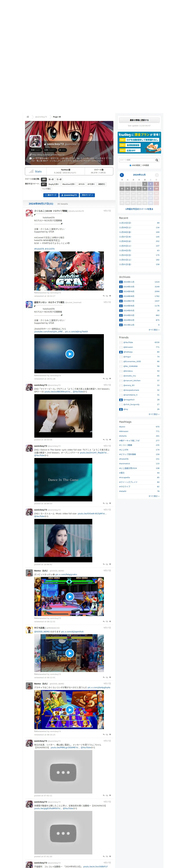
Task: Open the 2024年09月 archive list icon
Action: pyautogui.click(x=121, y=292)
